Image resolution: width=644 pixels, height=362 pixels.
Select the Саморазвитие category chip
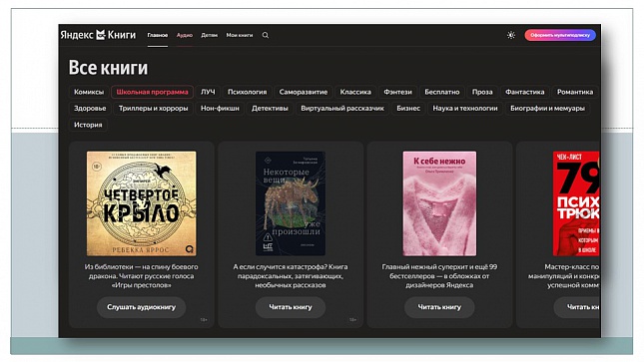(x=304, y=92)
